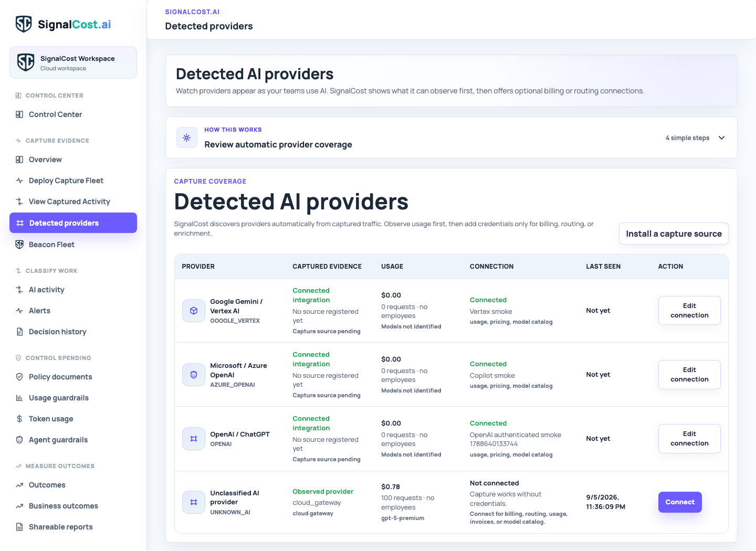Select Detected providers menu item
The height and width of the screenshot is (551, 756).
(x=73, y=223)
